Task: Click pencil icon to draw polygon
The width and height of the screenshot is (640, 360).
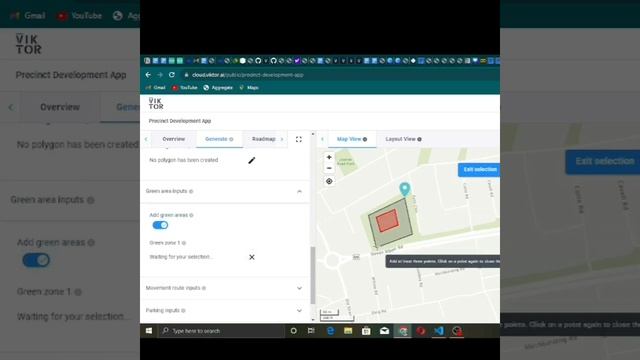Action: [252, 160]
